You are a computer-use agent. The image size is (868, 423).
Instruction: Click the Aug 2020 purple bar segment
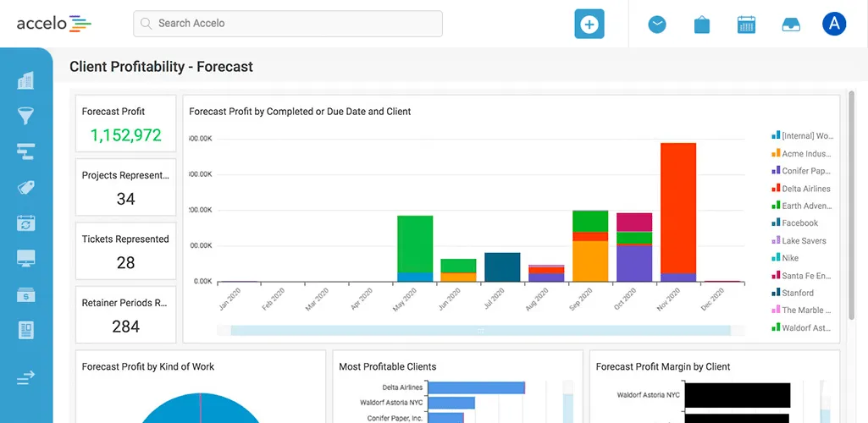click(x=546, y=277)
